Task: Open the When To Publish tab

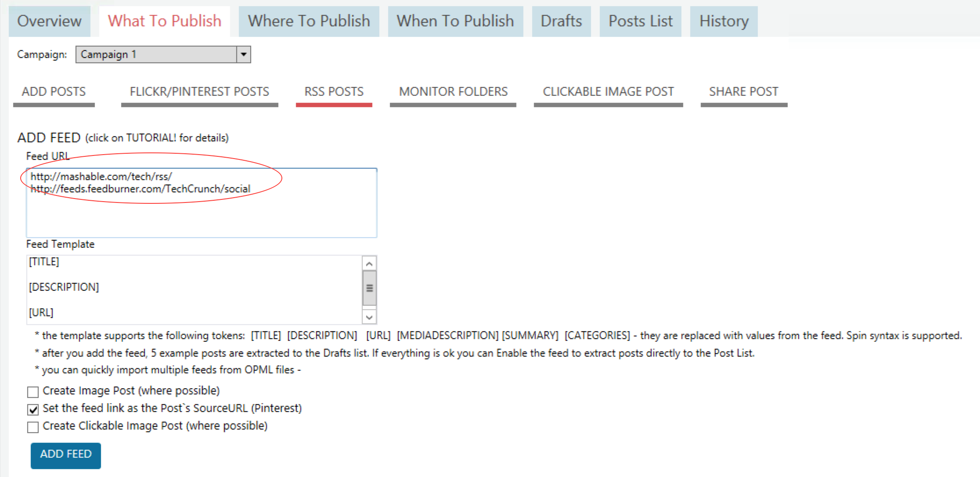Action: (455, 21)
